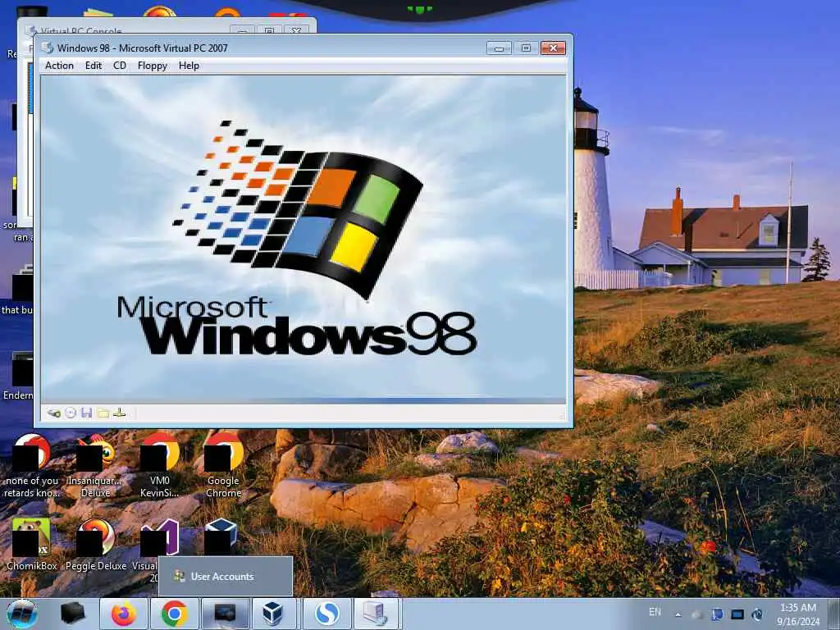
Task: Select the VM0 KevinSi desktop icon
Action: pos(159,467)
